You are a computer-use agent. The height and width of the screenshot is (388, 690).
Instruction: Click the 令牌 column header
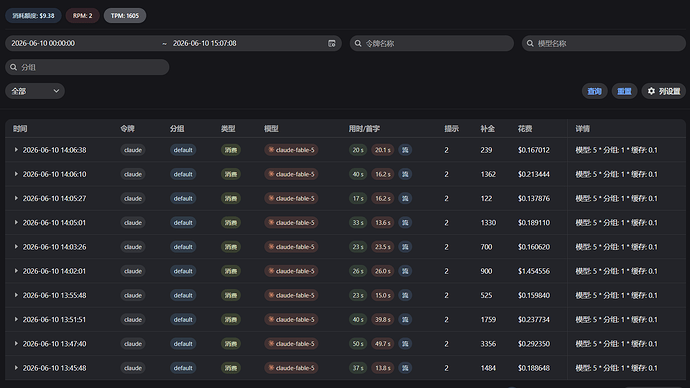[x=128, y=128]
